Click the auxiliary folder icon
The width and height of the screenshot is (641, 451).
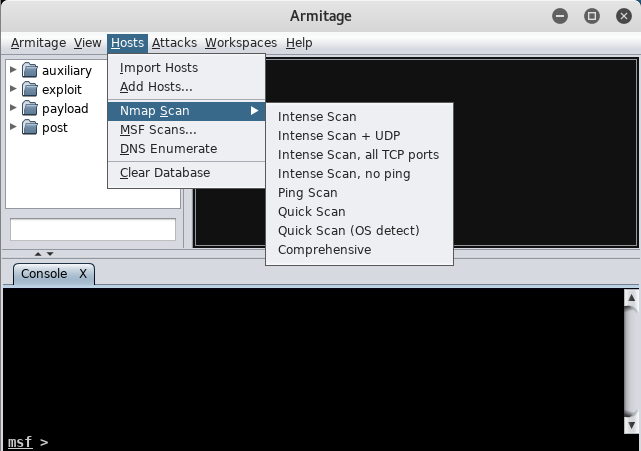(30, 70)
